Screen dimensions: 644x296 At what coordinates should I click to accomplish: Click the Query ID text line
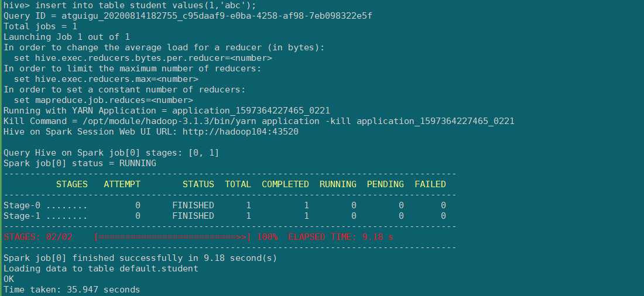pyautogui.click(x=188, y=16)
